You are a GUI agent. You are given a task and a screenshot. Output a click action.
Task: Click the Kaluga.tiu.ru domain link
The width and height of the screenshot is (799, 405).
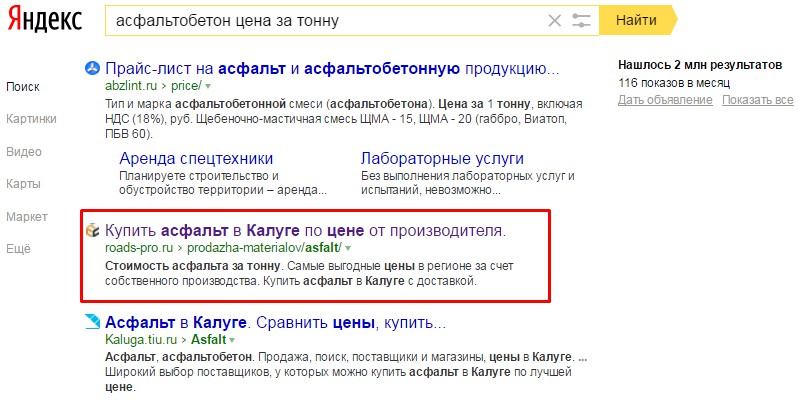click(x=141, y=339)
